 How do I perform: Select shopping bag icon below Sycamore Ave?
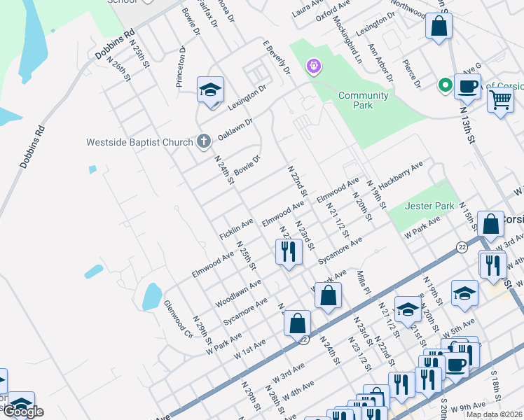[328, 295]
